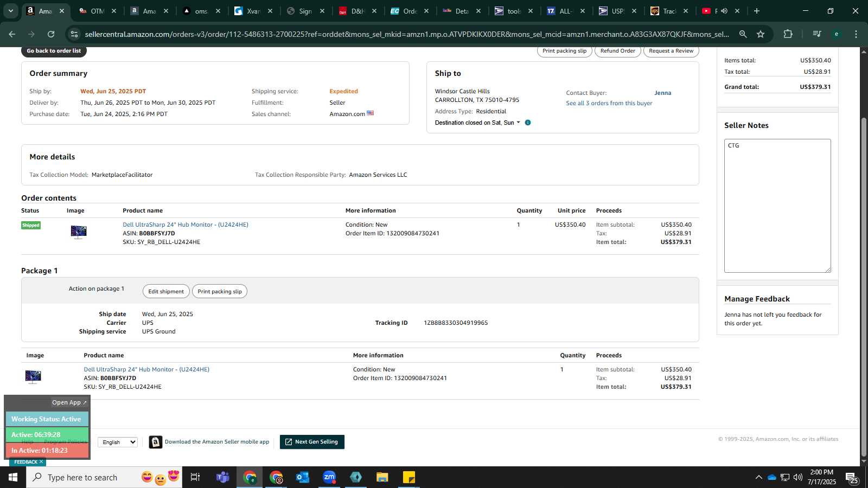Image resolution: width=868 pixels, height=488 pixels.
Task: Click the Open App link in the overlay
Action: pos(69,402)
